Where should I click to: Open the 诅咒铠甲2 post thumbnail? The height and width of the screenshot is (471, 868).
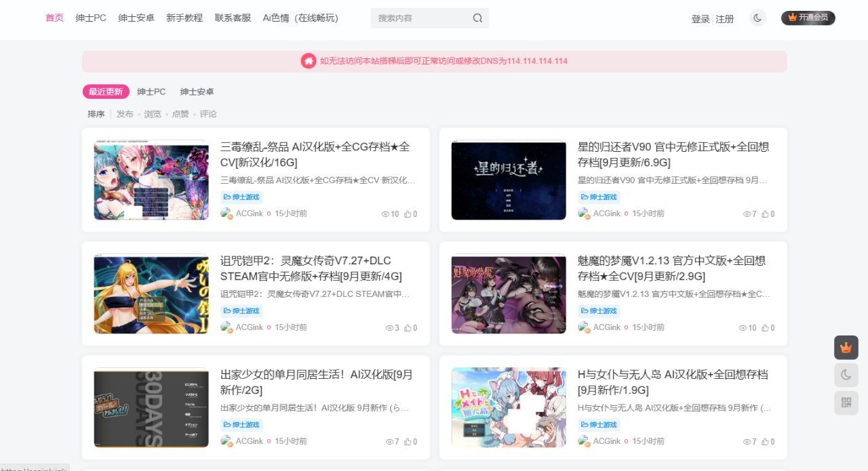click(x=151, y=293)
